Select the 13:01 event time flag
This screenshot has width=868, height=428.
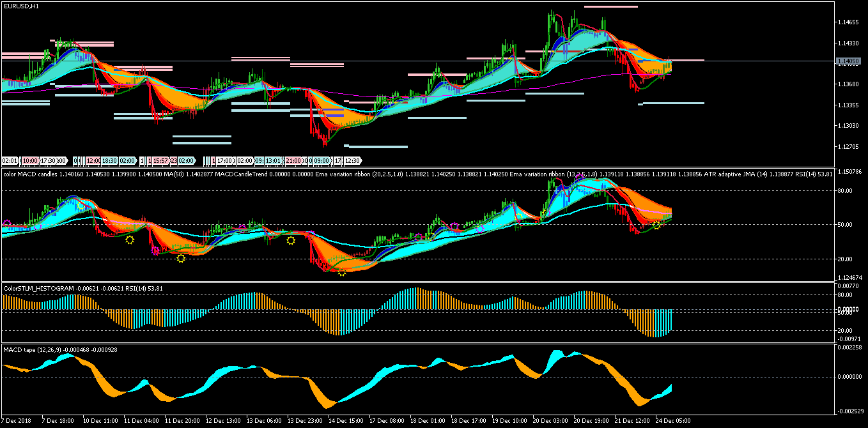click(274, 160)
